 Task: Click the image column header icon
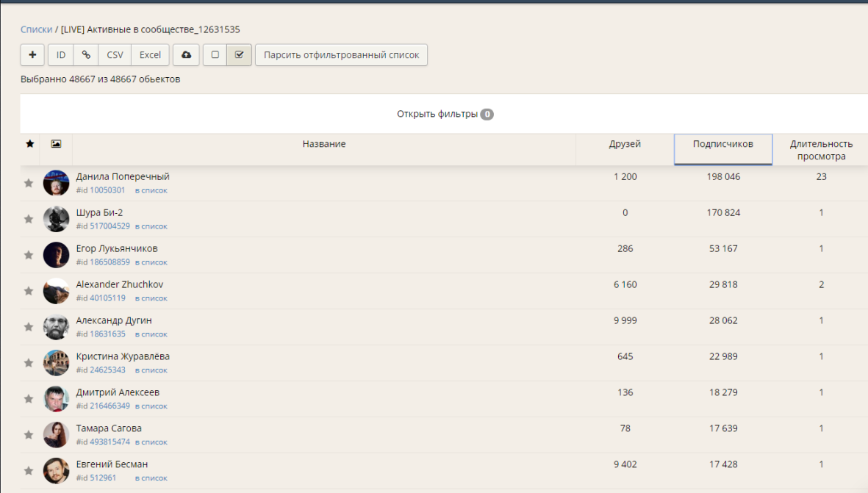[x=56, y=144]
